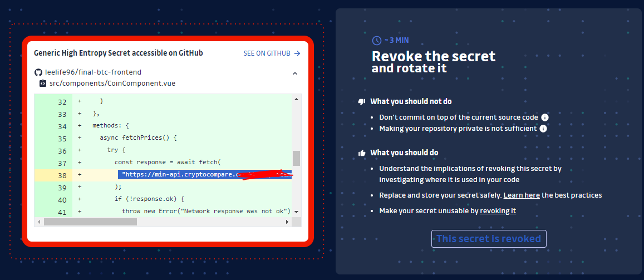Click the clock icon next to ~3 MIN
Image resolution: width=644 pixels, height=280 pixels.
tap(376, 40)
